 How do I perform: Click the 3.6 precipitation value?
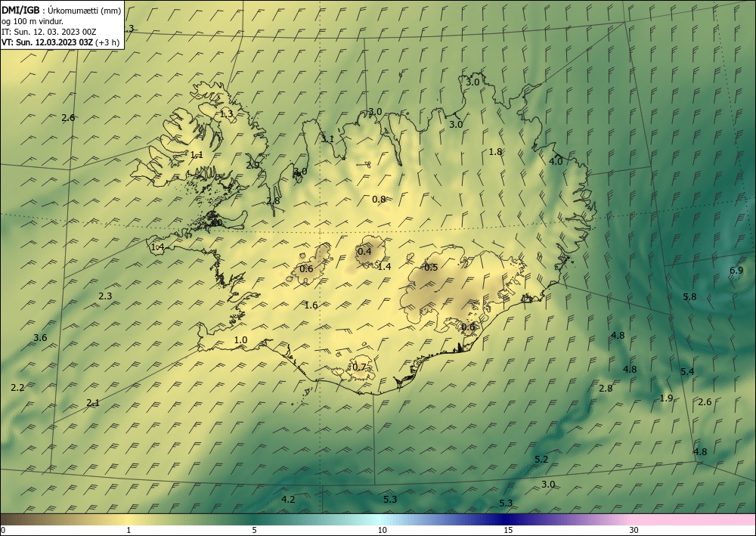click(41, 337)
